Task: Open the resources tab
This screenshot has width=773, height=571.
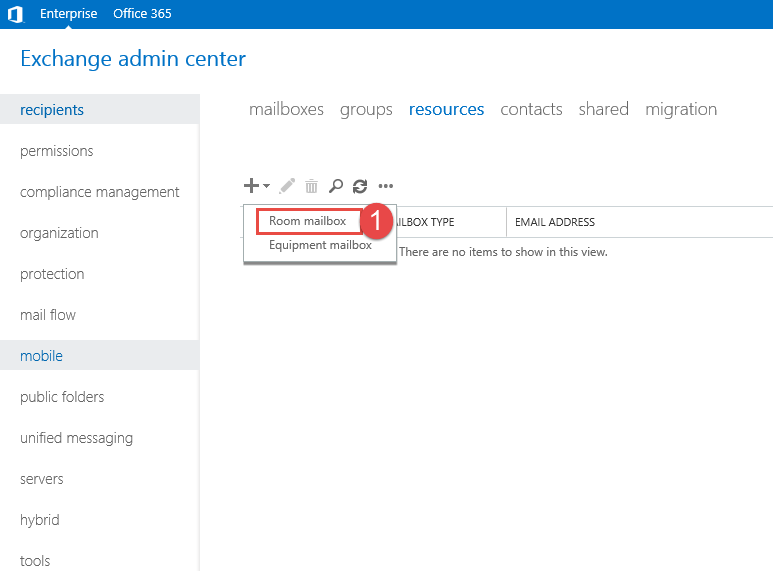Action: coord(447,109)
